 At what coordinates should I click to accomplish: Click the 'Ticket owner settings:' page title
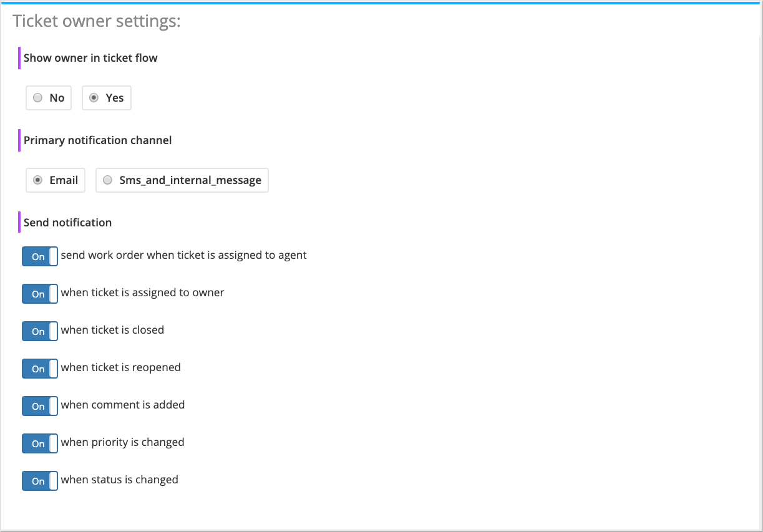click(97, 21)
